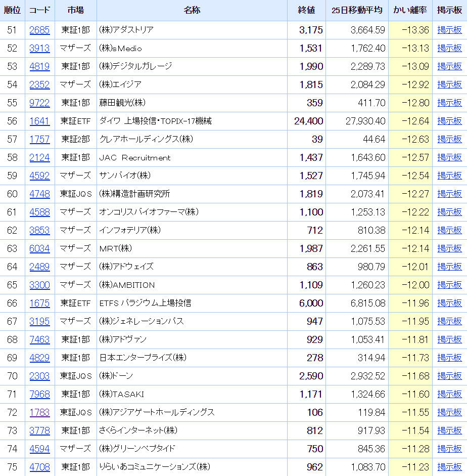Open visited stock code 1783 link
The height and width of the screenshot is (476, 467).
pyautogui.click(x=39, y=413)
